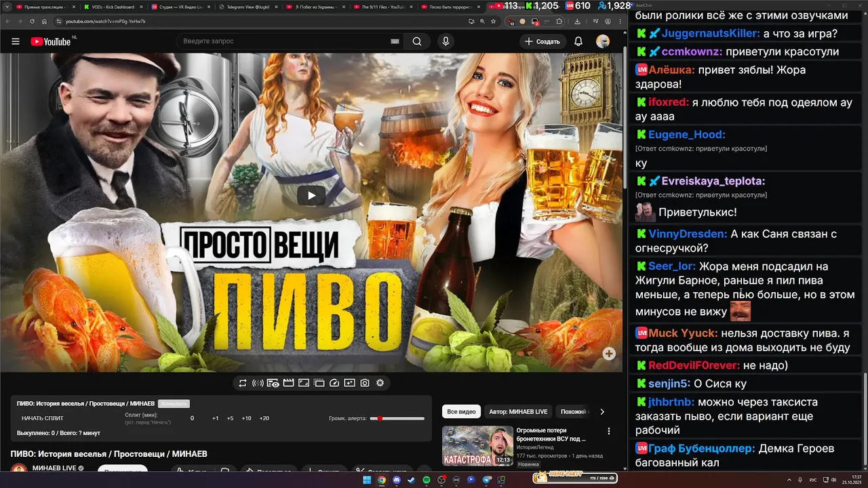
Task: Select the Все видео filter chip
Action: [x=461, y=411]
